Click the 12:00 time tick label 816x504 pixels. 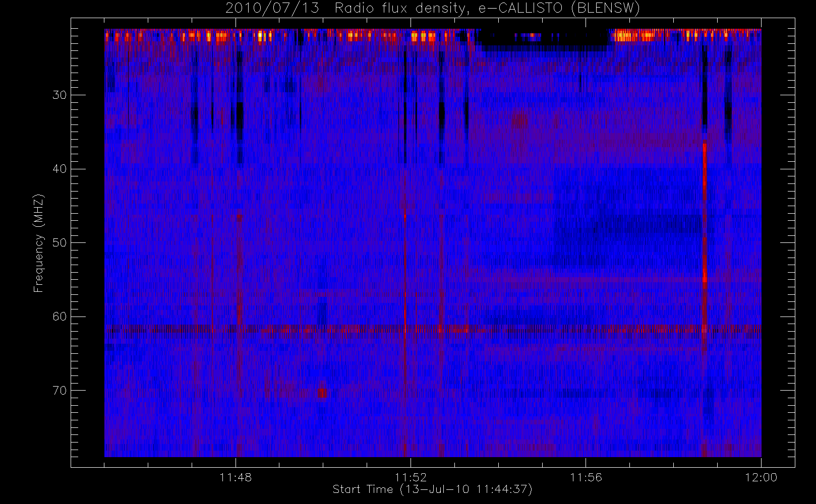click(761, 477)
